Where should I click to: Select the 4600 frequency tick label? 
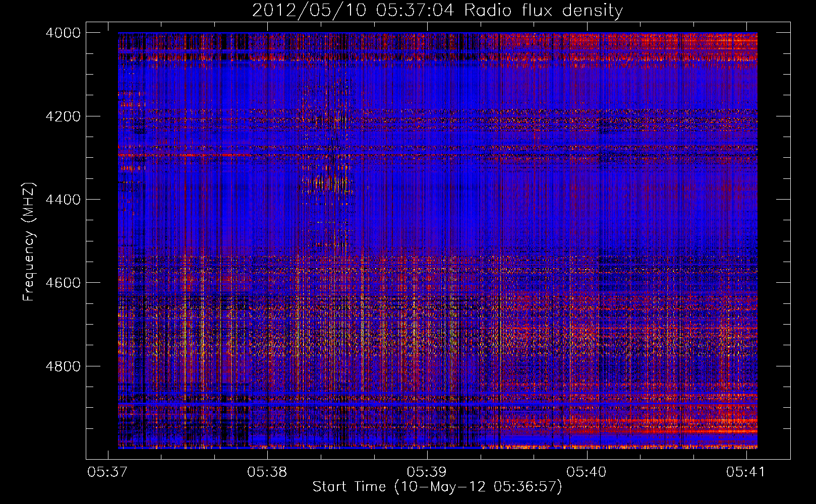[x=63, y=283]
